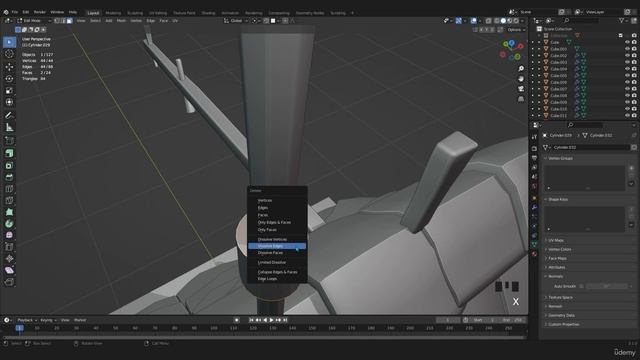The width and height of the screenshot is (640, 360).
Task: Click the pan view hand icon
Action: (521, 78)
